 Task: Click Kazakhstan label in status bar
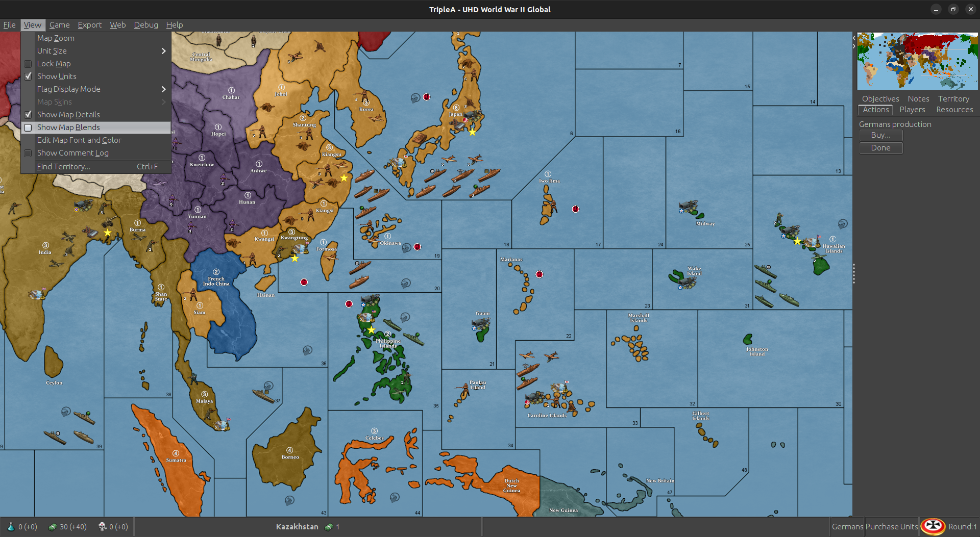(297, 527)
